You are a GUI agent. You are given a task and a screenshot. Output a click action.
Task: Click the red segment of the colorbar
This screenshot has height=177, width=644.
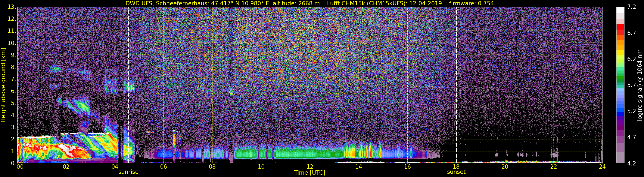[620, 27]
